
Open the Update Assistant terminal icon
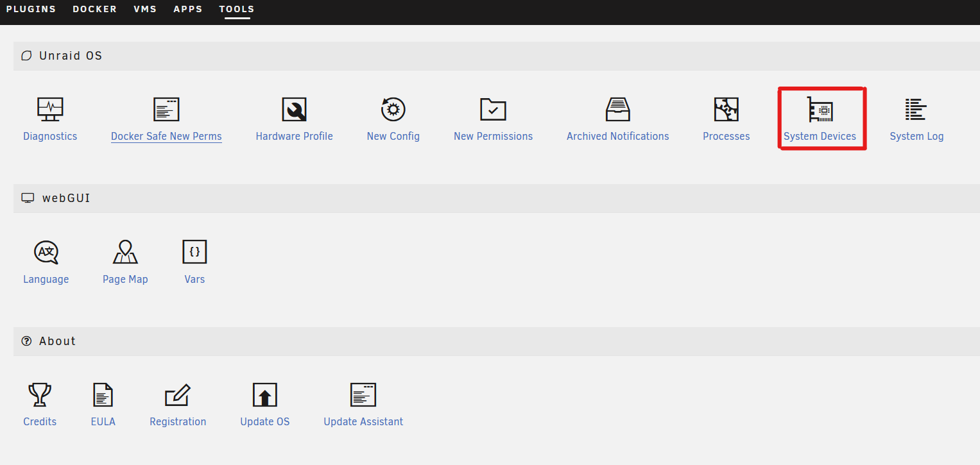pyautogui.click(x=363, y=395)
